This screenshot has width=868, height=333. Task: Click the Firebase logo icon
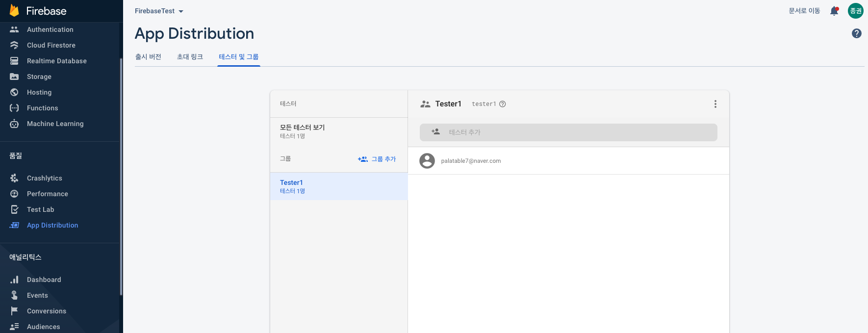coord(14,11)
